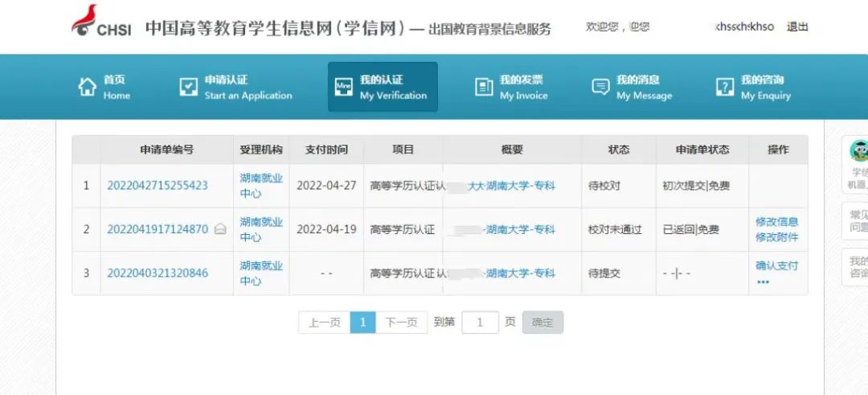Click the Start an Application checkbox icon

point(189,87)
